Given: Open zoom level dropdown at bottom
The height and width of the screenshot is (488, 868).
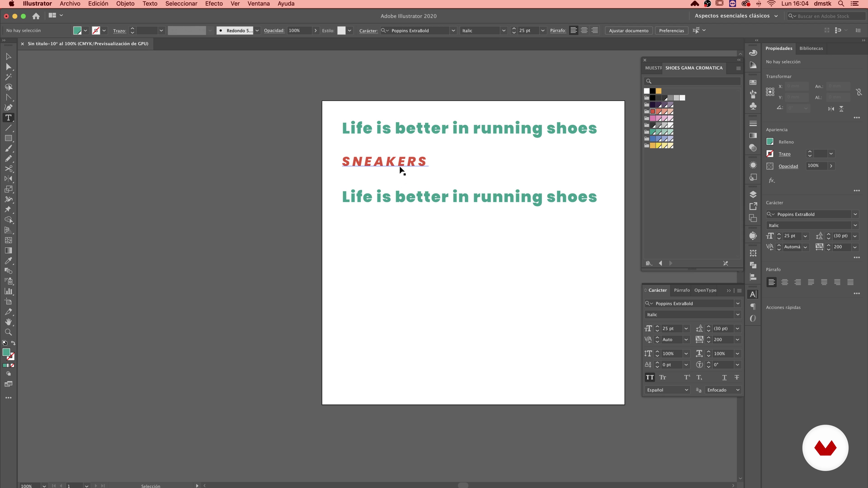Looking at the screenshot, I should point(44,486).
